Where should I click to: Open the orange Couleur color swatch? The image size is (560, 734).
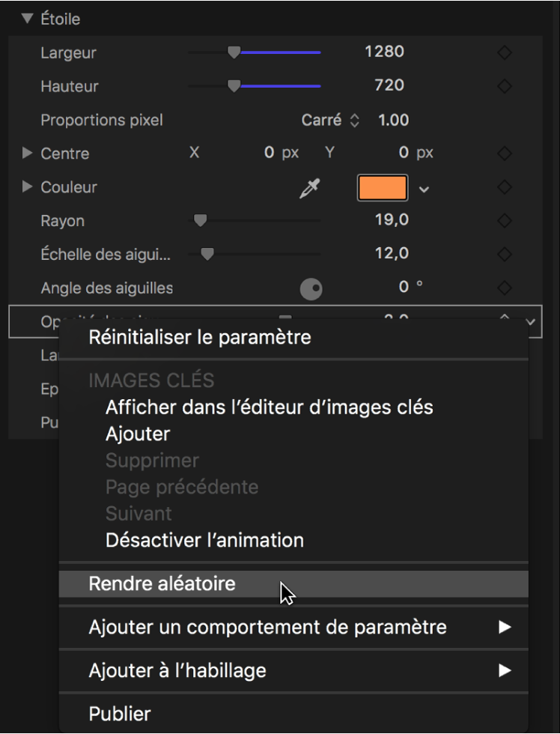click(x=383, y=188)
